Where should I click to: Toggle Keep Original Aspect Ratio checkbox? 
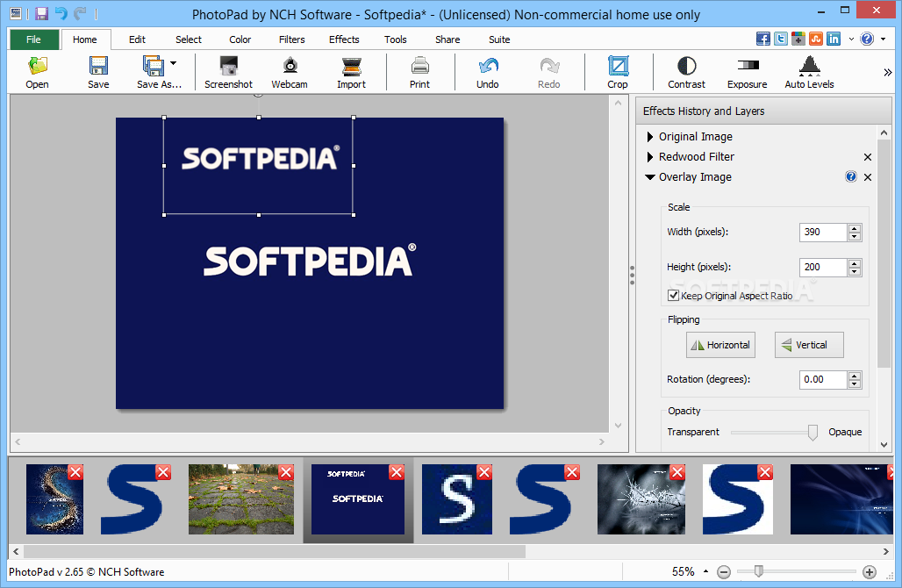coord(673,295)
